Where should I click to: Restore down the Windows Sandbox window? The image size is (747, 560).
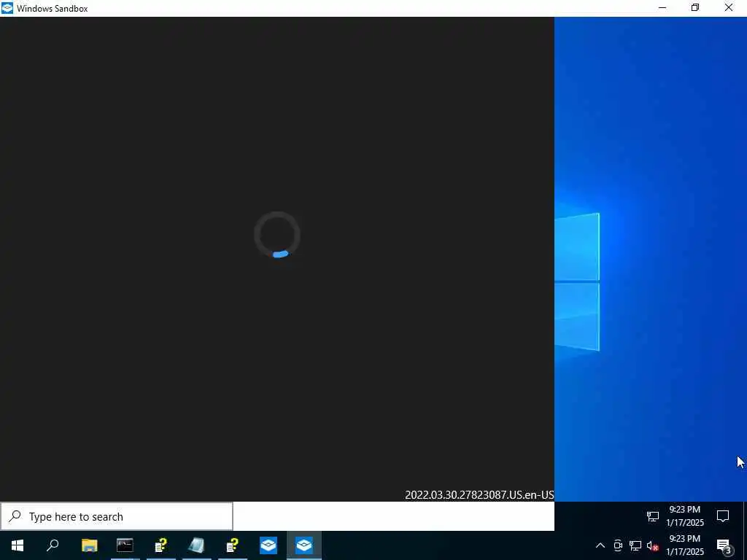(695, 8)
